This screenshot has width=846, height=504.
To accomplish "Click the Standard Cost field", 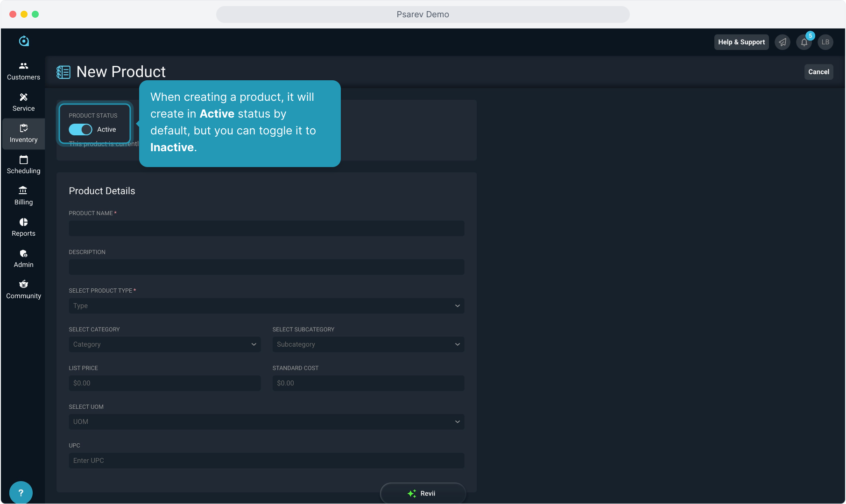I will click(368, 383).
